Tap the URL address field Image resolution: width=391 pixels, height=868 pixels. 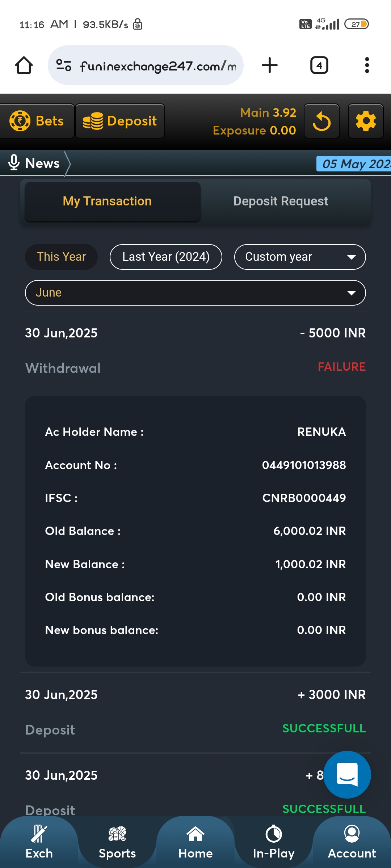(157, 66)
